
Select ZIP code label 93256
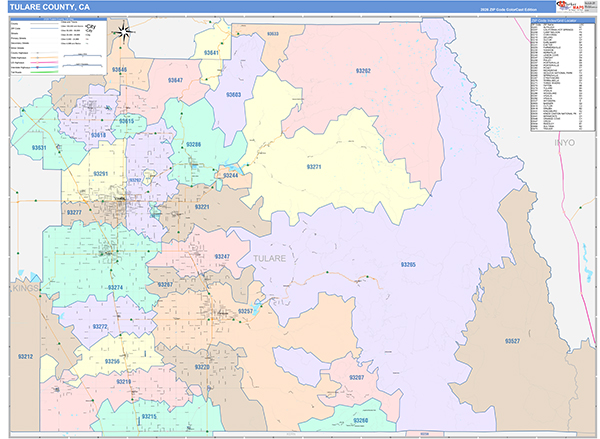(x=112, y=361)
